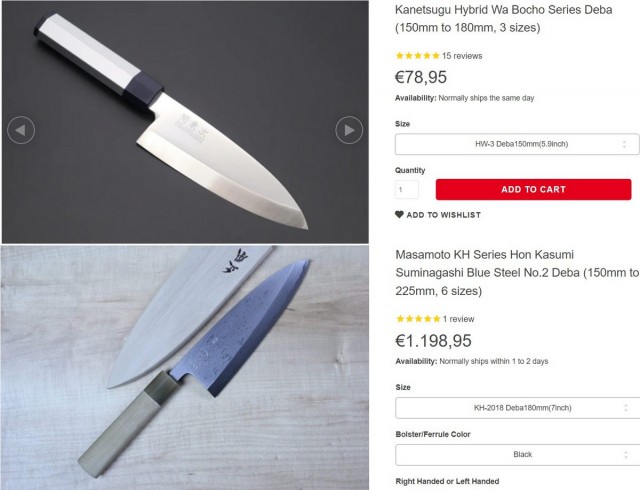This screenshot has height=490, width=640.
Task: Open the 1 review link for Masamoto
Action: click(458, 319)
